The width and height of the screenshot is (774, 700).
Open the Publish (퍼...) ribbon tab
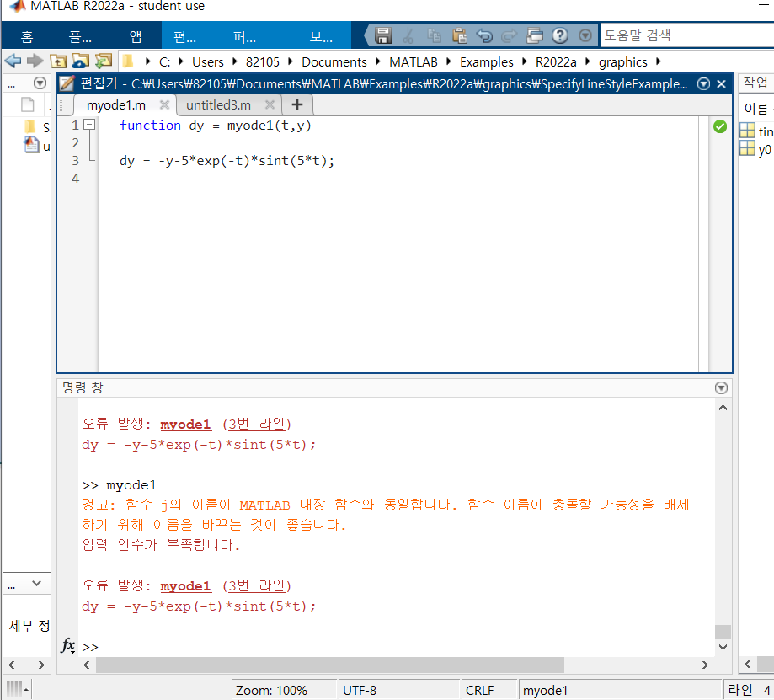(x=244, y=36)
